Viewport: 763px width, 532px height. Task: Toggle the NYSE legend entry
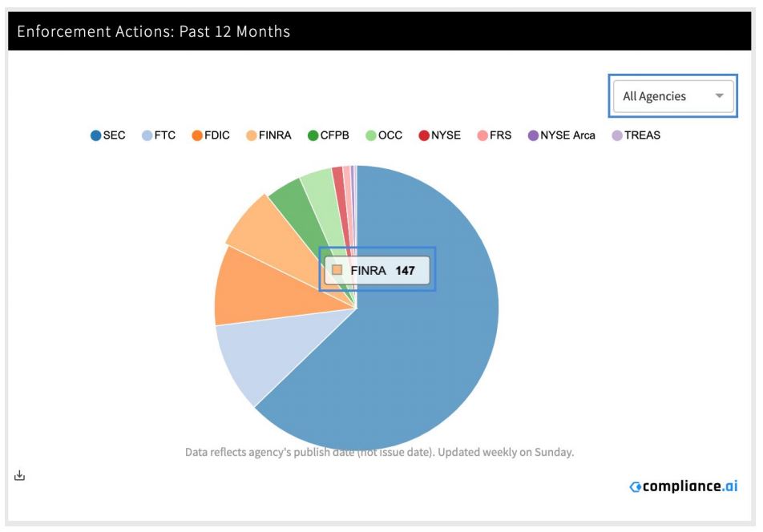439,135
